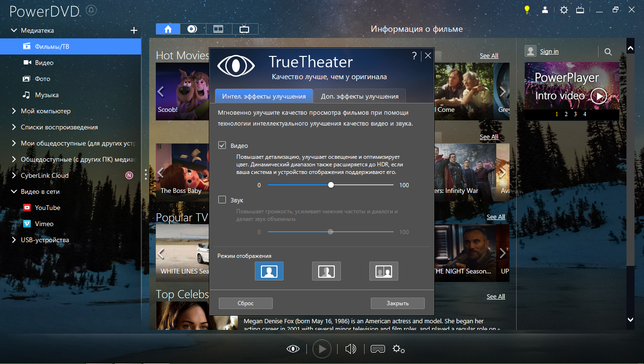Screen dimensions: 644x364
Task: Open the playback settings gears icon
Action: click(399, 349)
